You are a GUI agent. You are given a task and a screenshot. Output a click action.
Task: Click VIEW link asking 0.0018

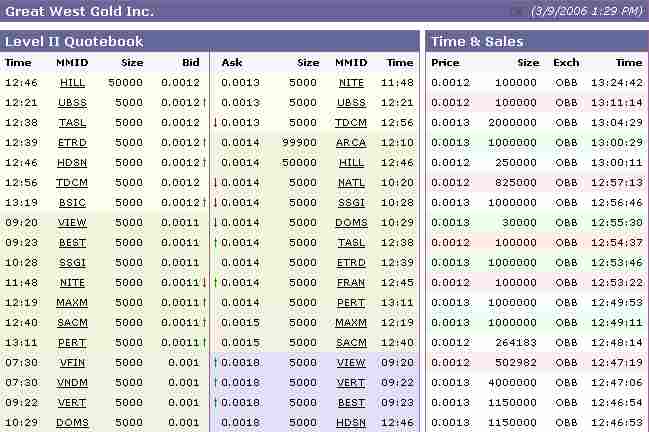351,363
